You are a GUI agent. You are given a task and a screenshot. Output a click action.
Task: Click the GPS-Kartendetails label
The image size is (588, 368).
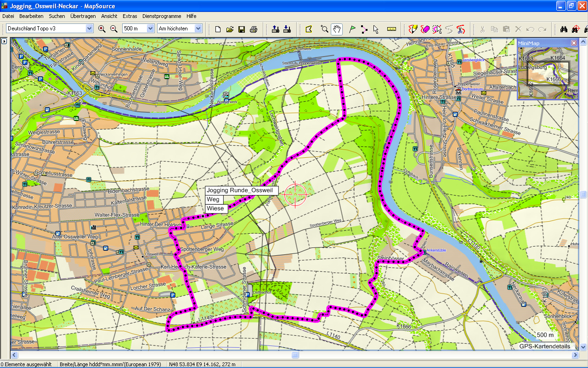pos(545,346)
